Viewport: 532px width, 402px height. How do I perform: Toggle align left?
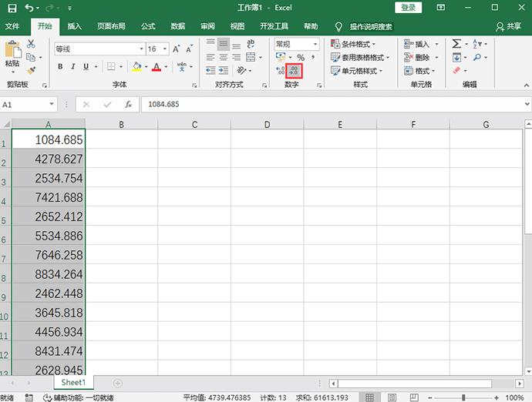click(x=210, y=57)
